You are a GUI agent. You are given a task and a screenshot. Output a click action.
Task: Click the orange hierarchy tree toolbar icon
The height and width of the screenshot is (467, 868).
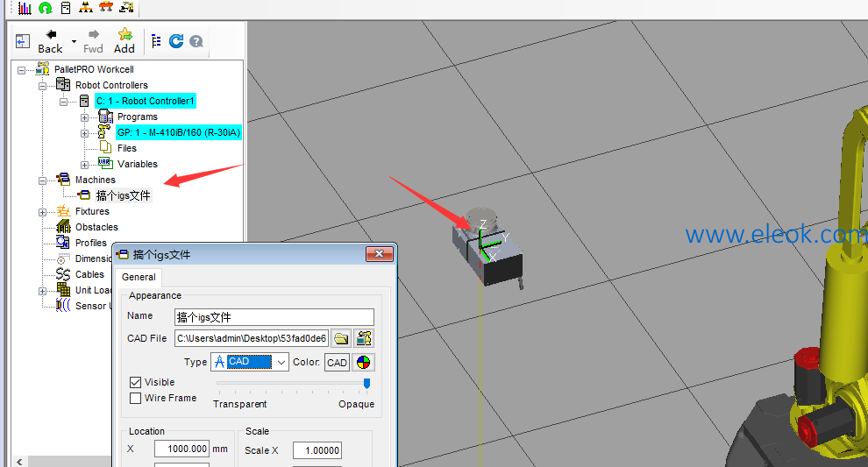pyautogui.click(x=86, y=7)
